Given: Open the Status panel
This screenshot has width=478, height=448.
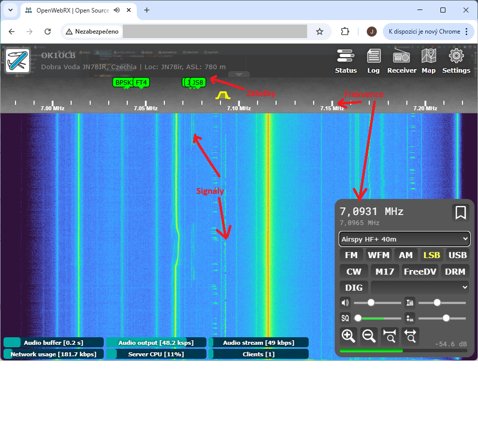Looking at the screenshot, I should [x=346, y=61].
